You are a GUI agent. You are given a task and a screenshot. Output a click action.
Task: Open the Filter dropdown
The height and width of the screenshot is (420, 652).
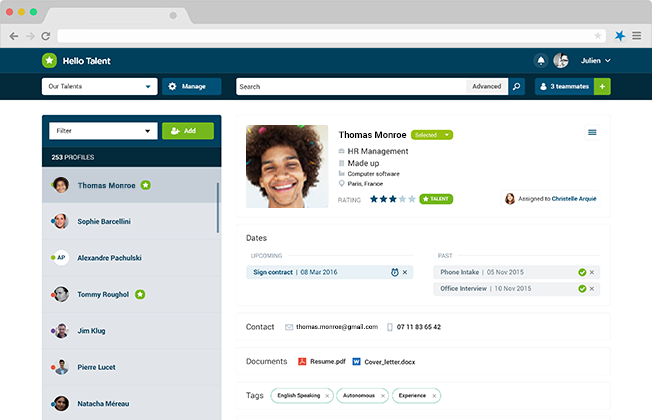coord(103,131)
